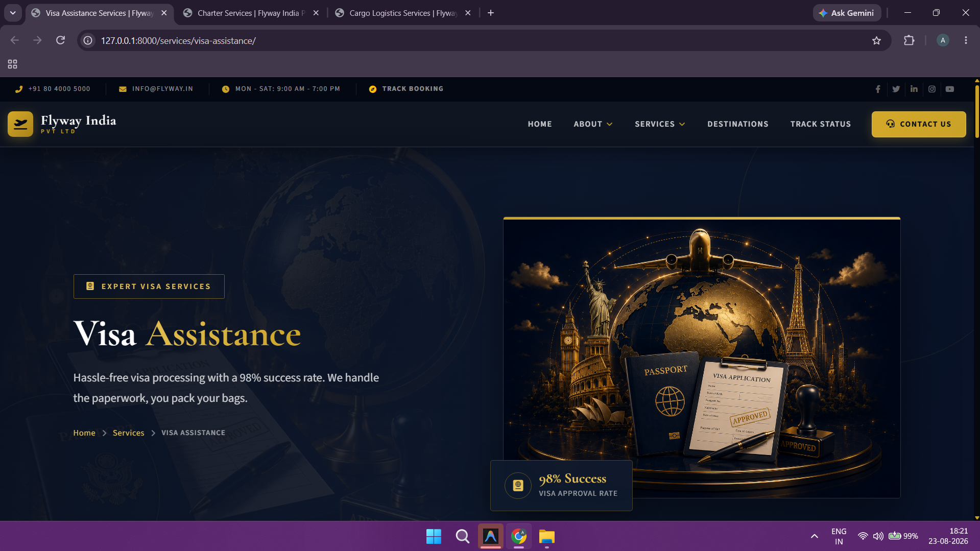Click the 98% Success approval rate card
This screenshot has height=551, width=980.
[561, 486]
